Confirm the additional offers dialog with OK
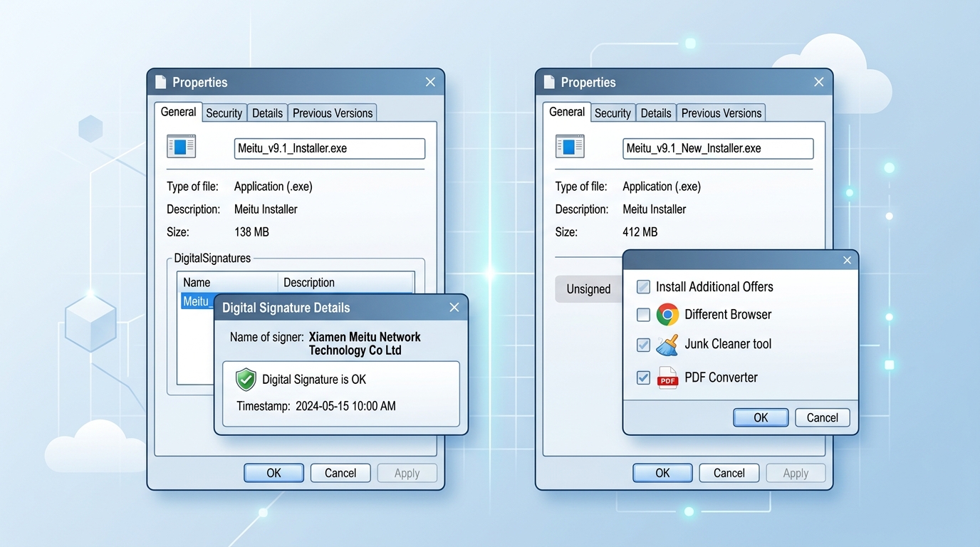980x547 pixels. click(761, 417)
